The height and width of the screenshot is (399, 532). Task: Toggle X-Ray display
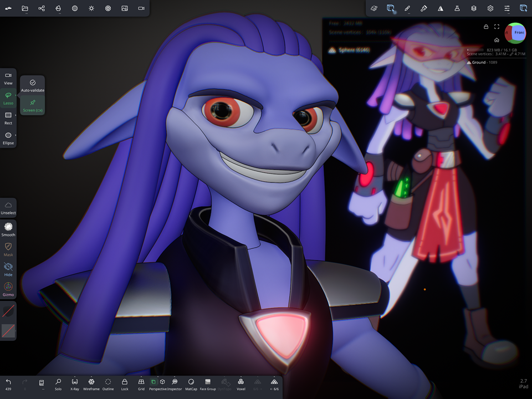pyautogui.click(x=75, y=385)
